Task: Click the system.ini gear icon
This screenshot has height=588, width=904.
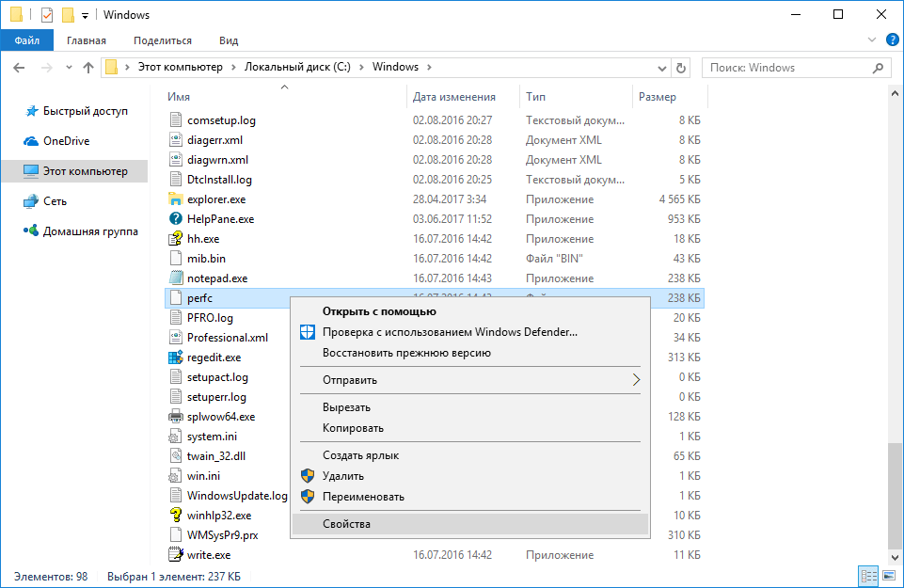Action: pyautogui.click(x=175, y=436)
